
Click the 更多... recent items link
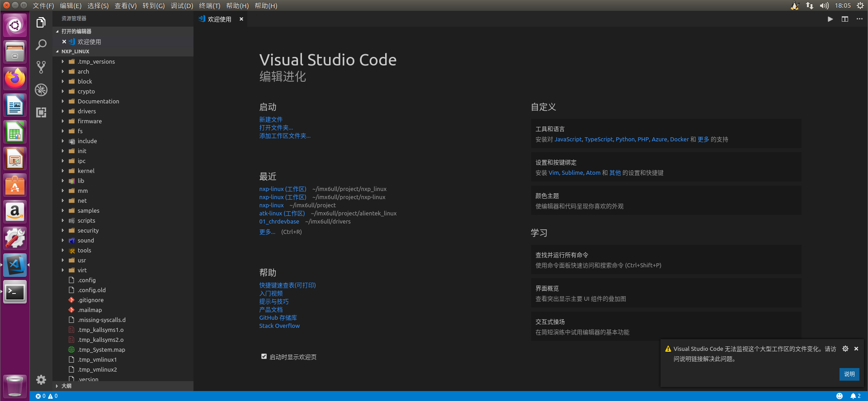coord(267,232)
